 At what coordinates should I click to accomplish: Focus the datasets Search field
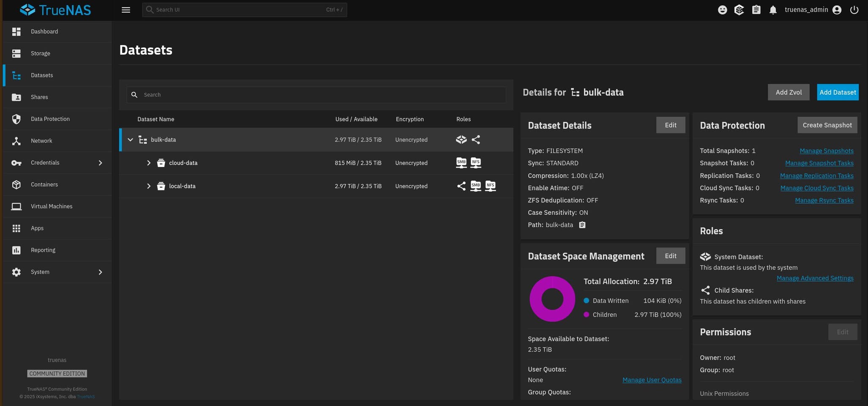click(x=316, y=95)
